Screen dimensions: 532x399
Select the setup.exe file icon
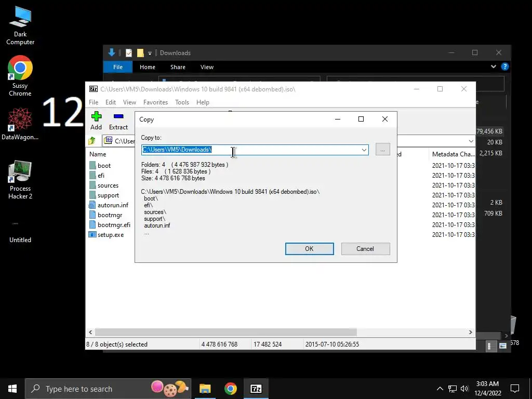92,234
